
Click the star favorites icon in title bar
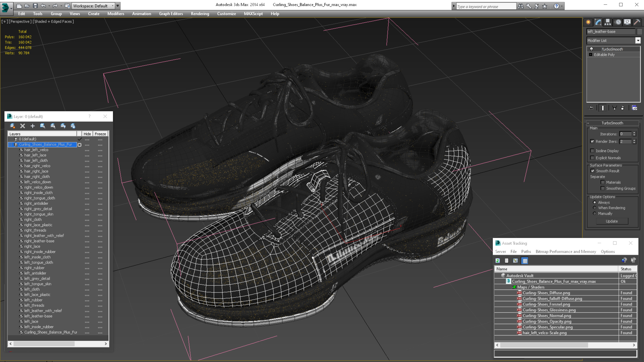545,6
